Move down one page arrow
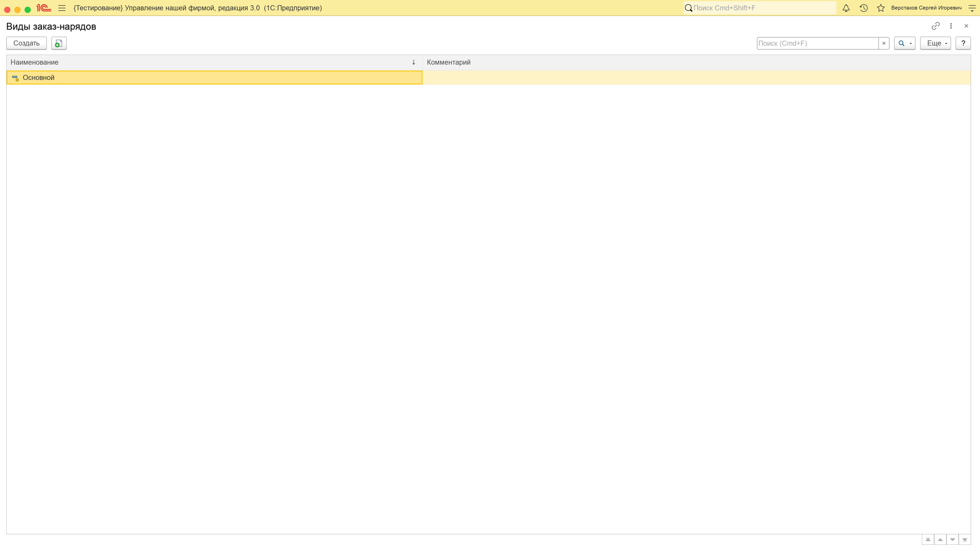Image resolution: width=980 pixels, height=551 pixels. 952,540
